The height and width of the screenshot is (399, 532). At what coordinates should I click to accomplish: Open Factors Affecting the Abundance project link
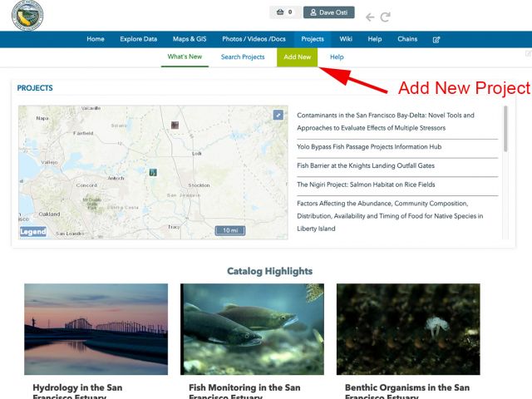tap(390, 216)
